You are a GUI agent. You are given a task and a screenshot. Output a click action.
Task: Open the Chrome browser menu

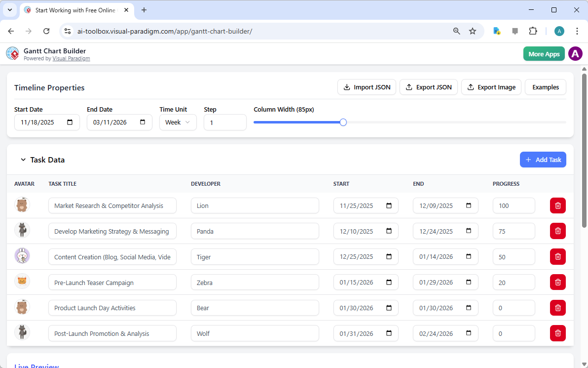(577, 31)
